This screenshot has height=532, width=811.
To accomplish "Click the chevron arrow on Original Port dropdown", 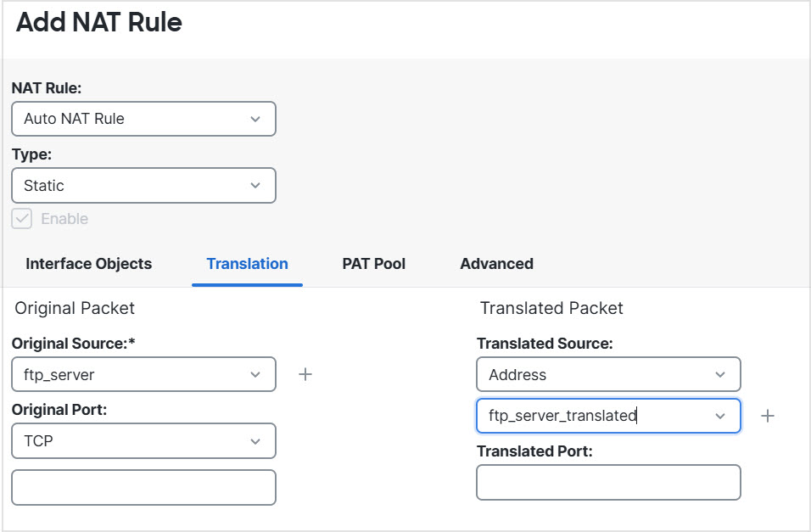I will click(x=255, y=441).
